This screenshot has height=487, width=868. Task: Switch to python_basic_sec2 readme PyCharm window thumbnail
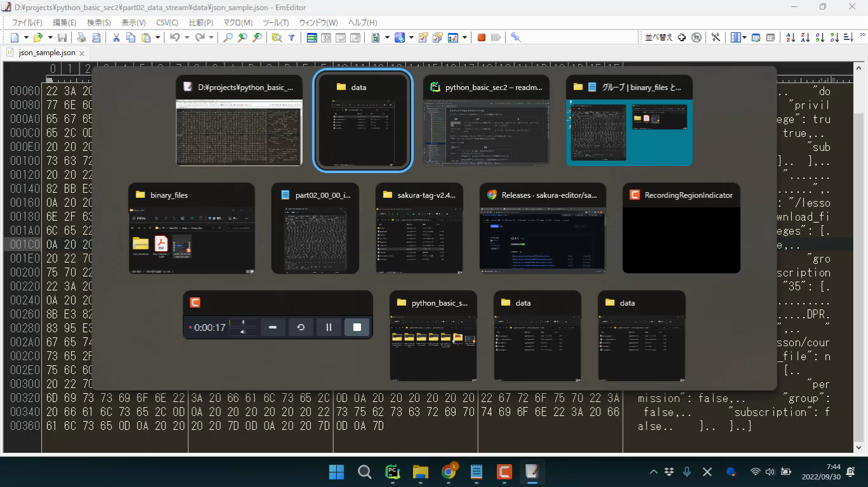[x=486, y=120]
